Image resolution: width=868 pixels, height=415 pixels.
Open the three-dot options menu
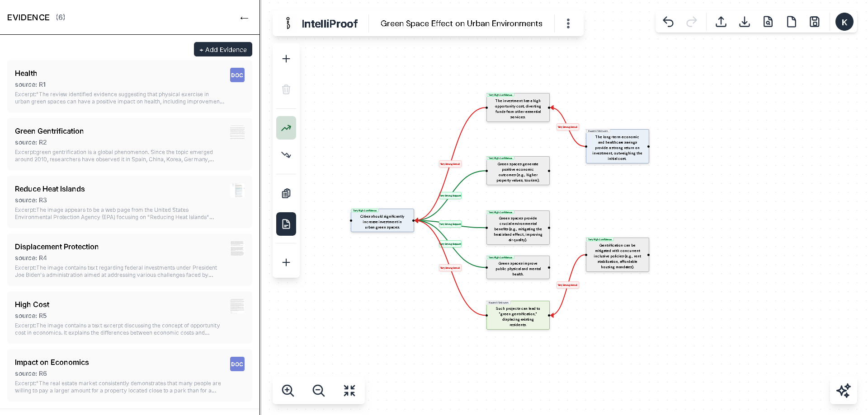[568, 23]
